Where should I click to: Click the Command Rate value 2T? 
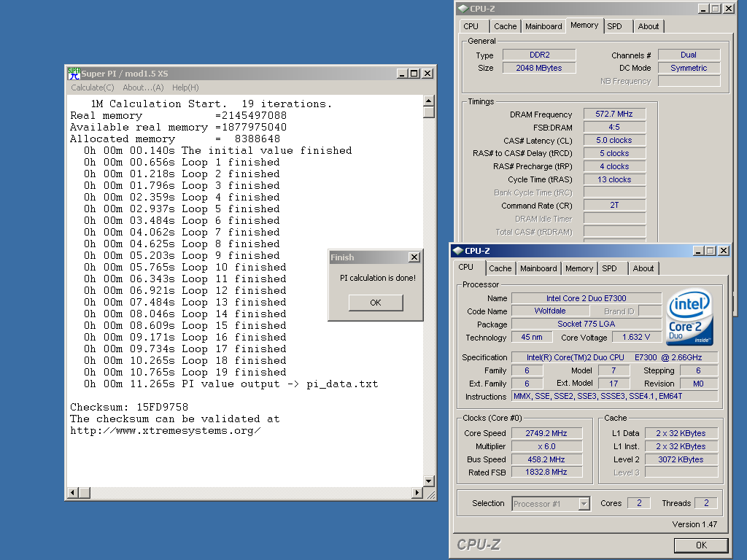(x=614, y=205)
